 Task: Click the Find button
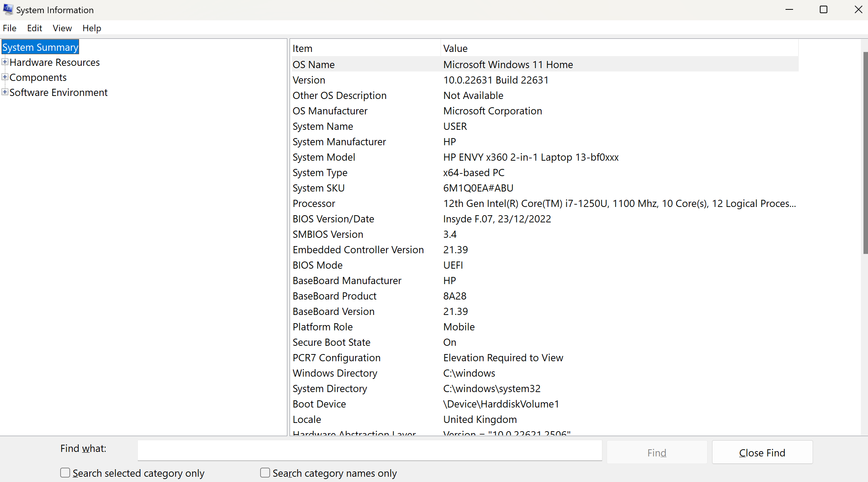[656, 452]
